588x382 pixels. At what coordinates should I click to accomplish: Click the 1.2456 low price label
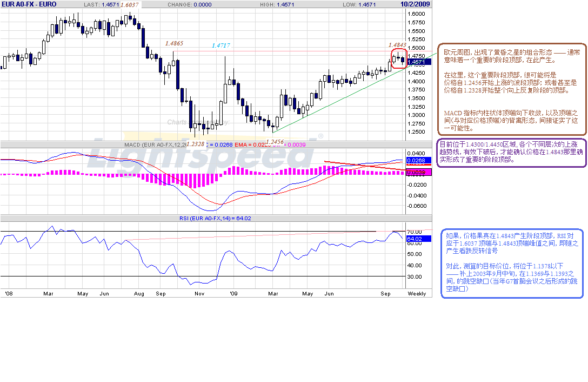click(275, 142)
